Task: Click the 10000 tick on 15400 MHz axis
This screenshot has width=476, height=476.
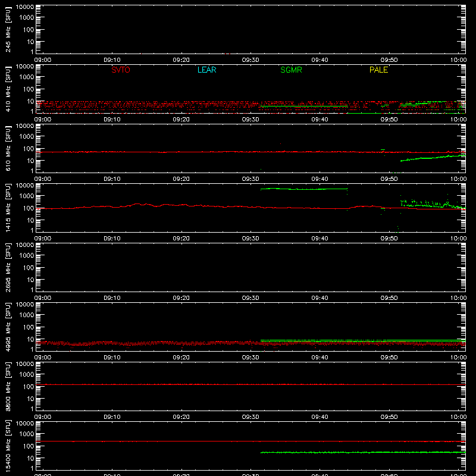Action: click(x=25, y=424)
